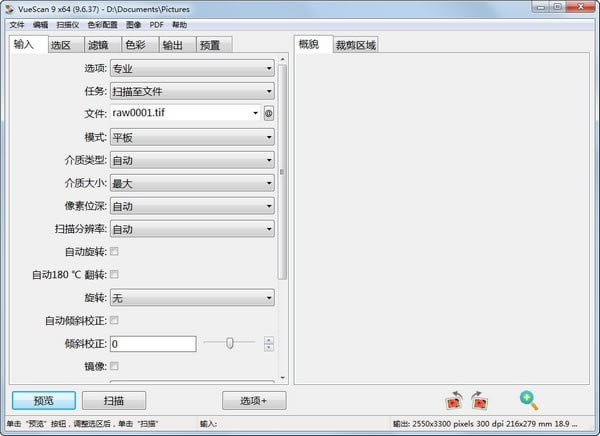Image resolution: width=600 pixels, height=436 pixels.
Task: Click the @ button beside the file name
Action: 268,114
